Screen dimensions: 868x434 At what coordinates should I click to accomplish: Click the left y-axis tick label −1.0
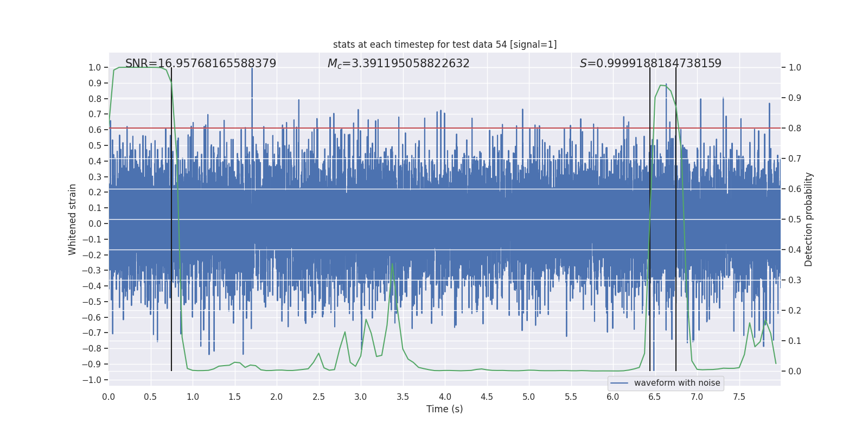92,380
